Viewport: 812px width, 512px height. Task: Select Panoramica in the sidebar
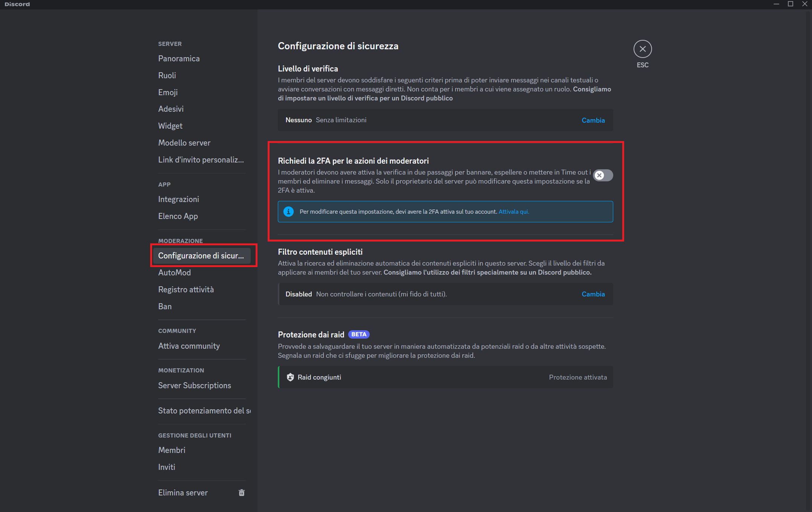179,58
